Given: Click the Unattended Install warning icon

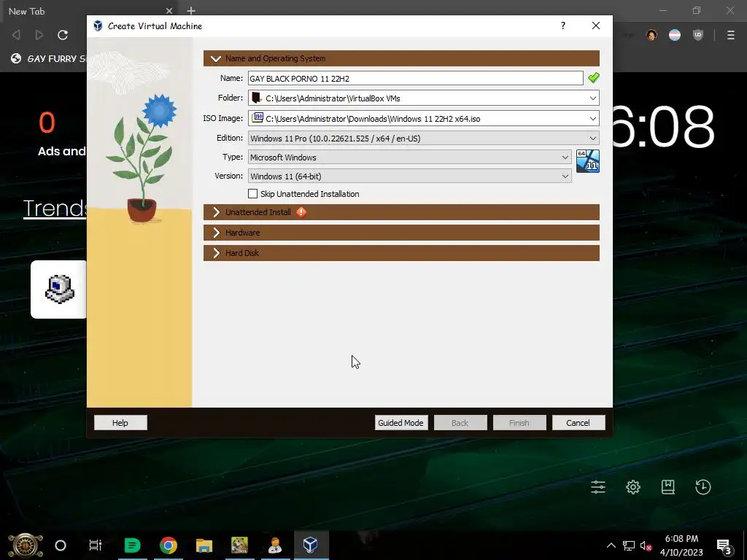Looking at the screenshot, I should (301, 212).
